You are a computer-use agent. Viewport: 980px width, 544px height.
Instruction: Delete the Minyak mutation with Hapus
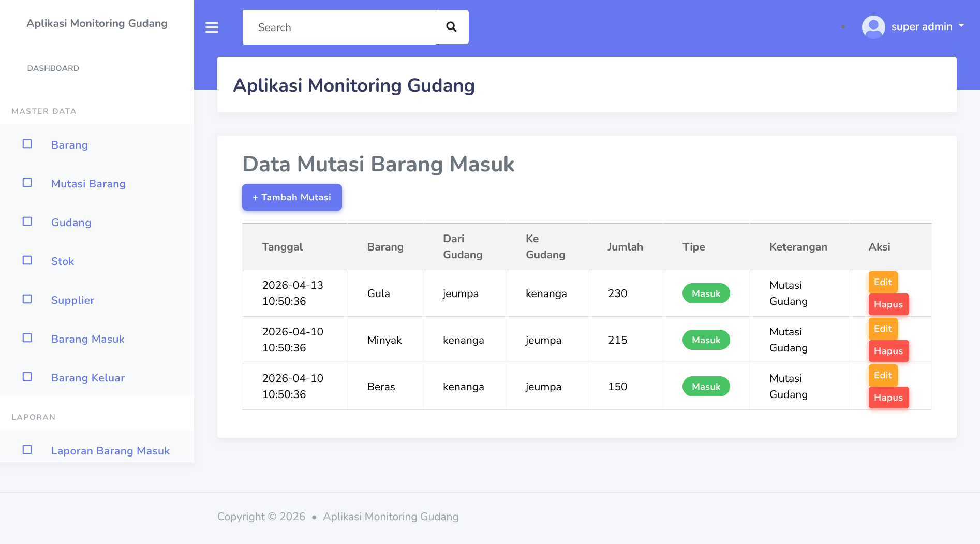click(x=888, y=351)
